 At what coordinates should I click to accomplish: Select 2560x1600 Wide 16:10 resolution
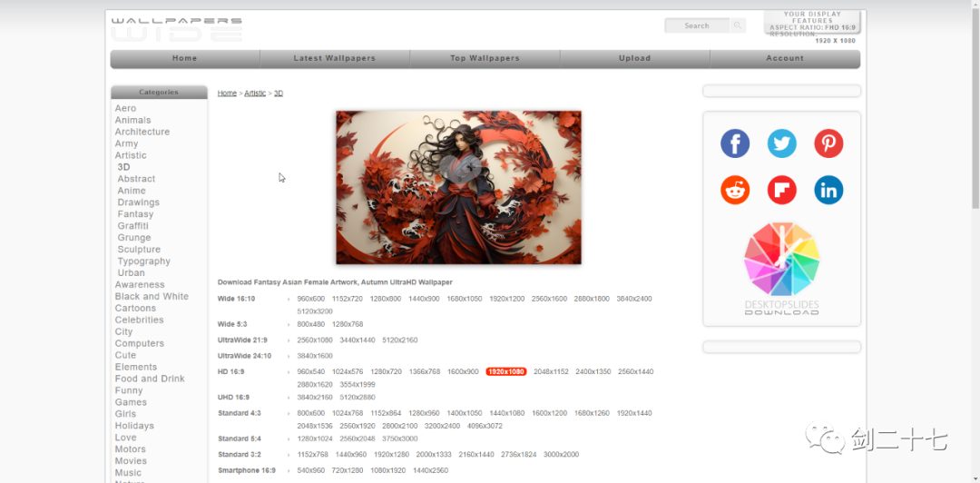pyautogui.click(x=549, y=299)
